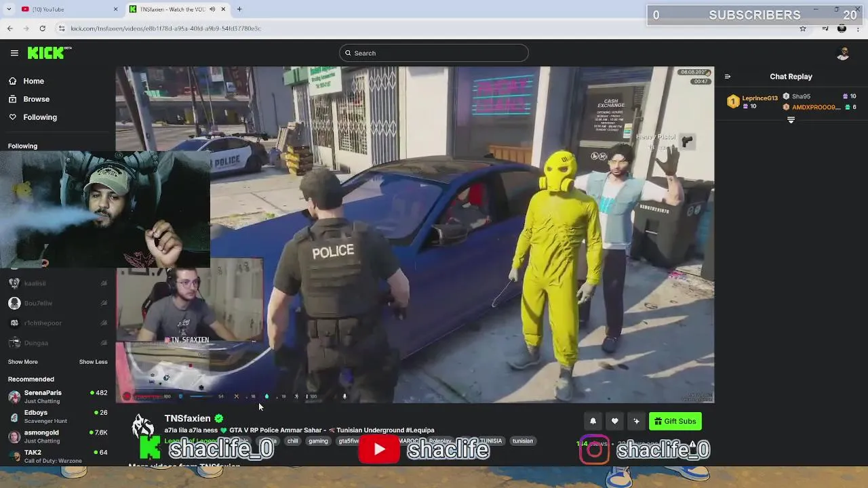
Task: Switch to the (10) YouTube tab
Action: click(x=68, y=9)
